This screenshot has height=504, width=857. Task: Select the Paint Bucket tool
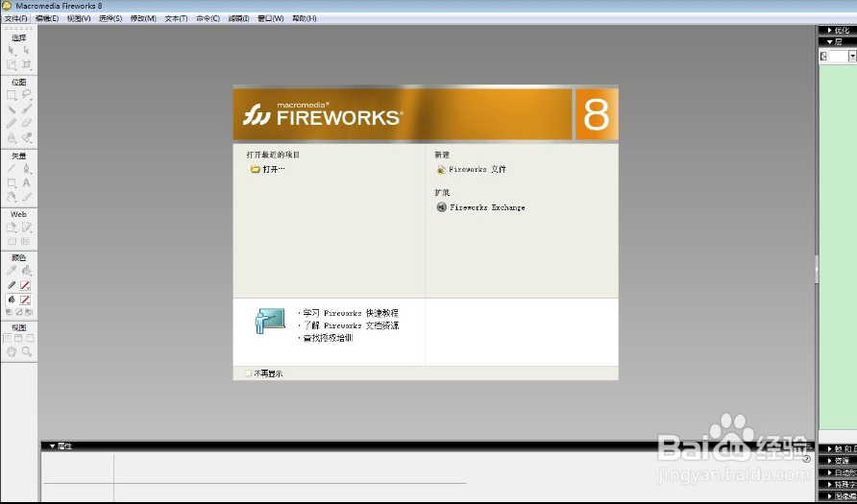coord(26,271)
